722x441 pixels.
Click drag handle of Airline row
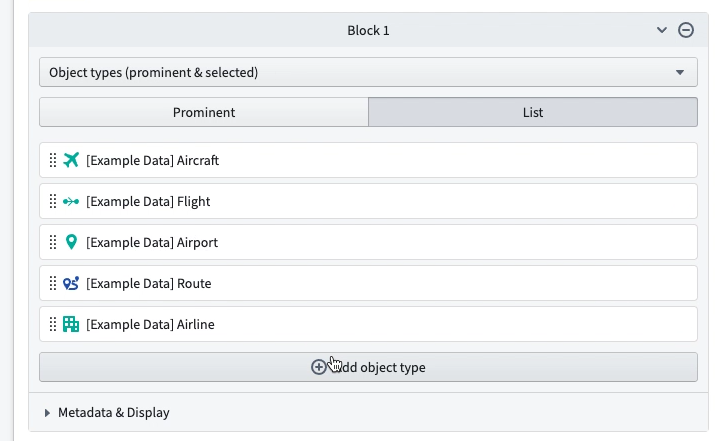pyautogui.click(x=53, y=324)
